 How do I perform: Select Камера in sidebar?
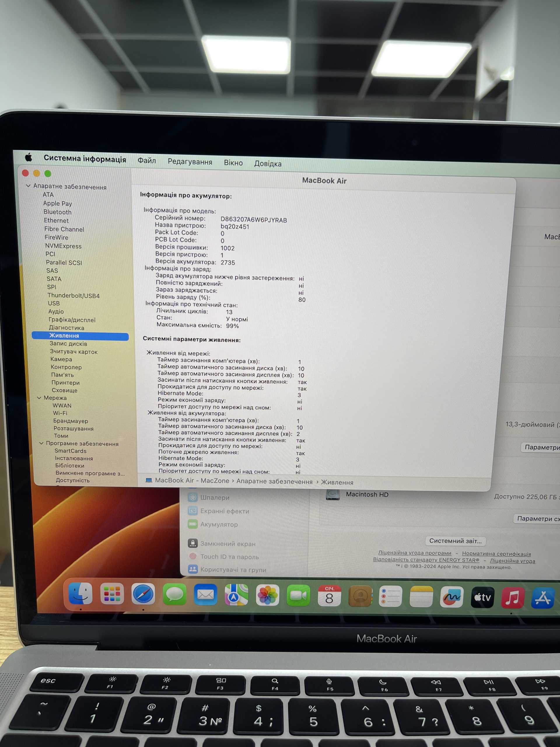point(61,359)
